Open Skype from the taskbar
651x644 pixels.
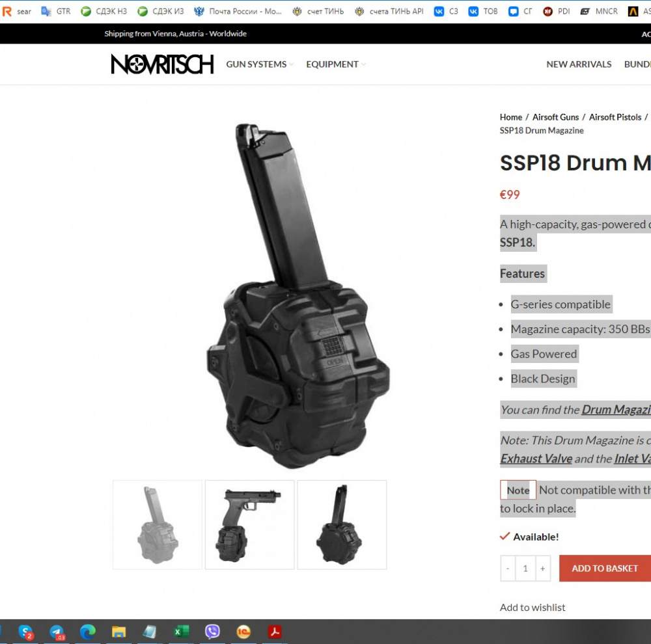pyautogui.click(x=26, y=632)
